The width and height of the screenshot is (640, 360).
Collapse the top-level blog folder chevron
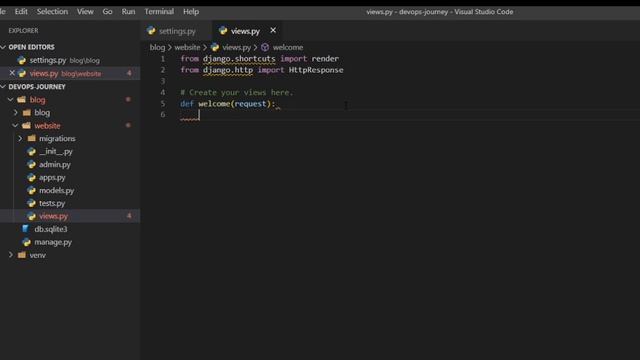11,100
